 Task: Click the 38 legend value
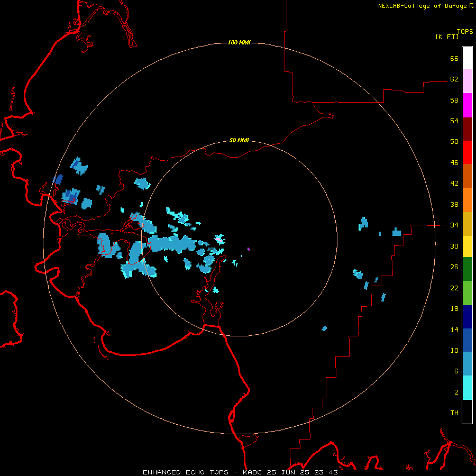coord(454,205)
